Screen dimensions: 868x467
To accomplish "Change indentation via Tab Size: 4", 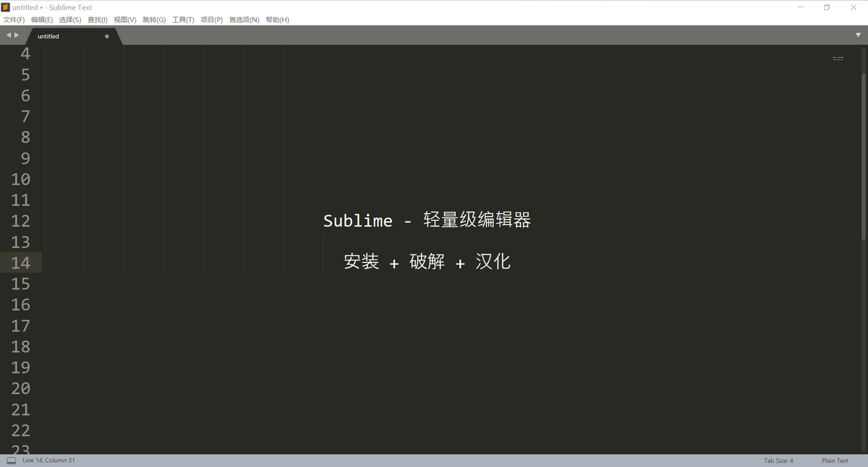I will click(x=778, y=460).
